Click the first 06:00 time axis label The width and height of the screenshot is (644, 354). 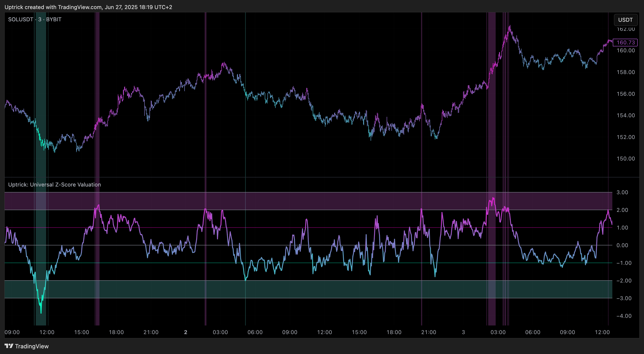pos(255,332)
